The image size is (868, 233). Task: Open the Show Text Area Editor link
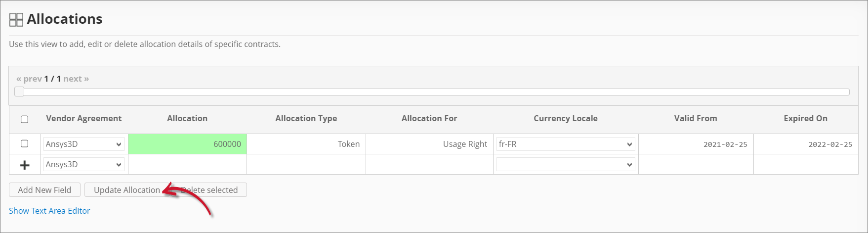49,211
